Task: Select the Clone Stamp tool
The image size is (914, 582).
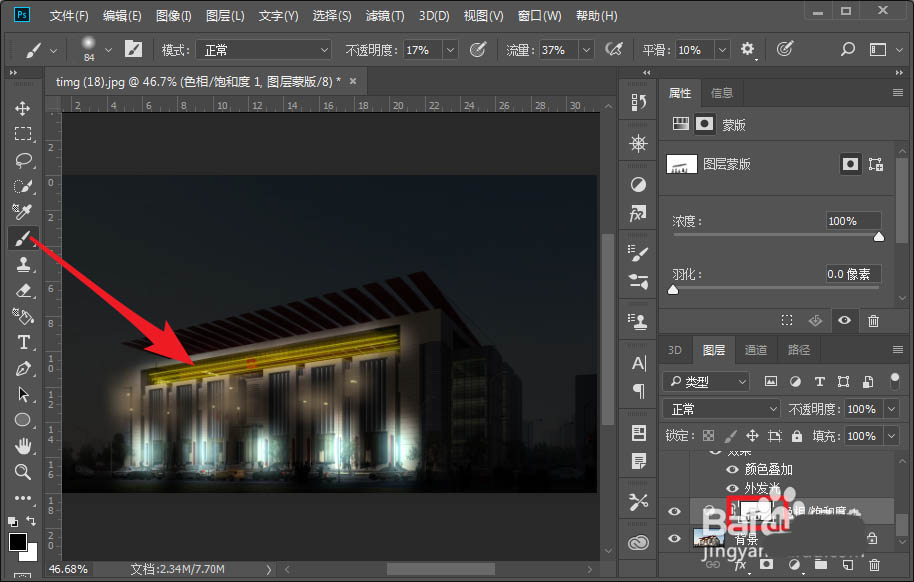Action: (x=23, y=264)
